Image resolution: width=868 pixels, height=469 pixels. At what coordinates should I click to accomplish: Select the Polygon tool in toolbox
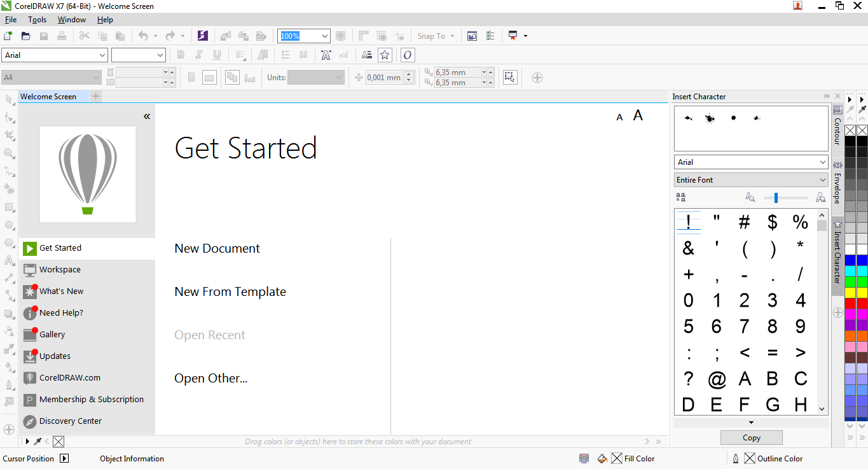point(10,242)
